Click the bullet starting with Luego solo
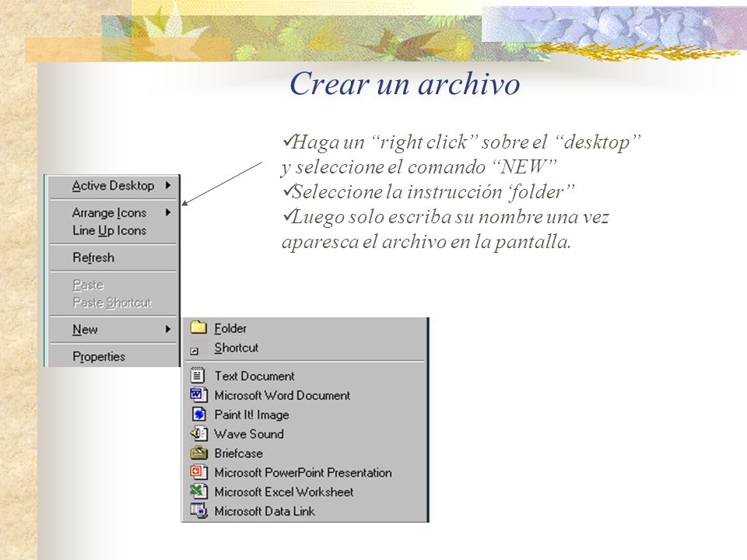Image resolution: width=747 pixels, height=560 pixels. [445, 229]
